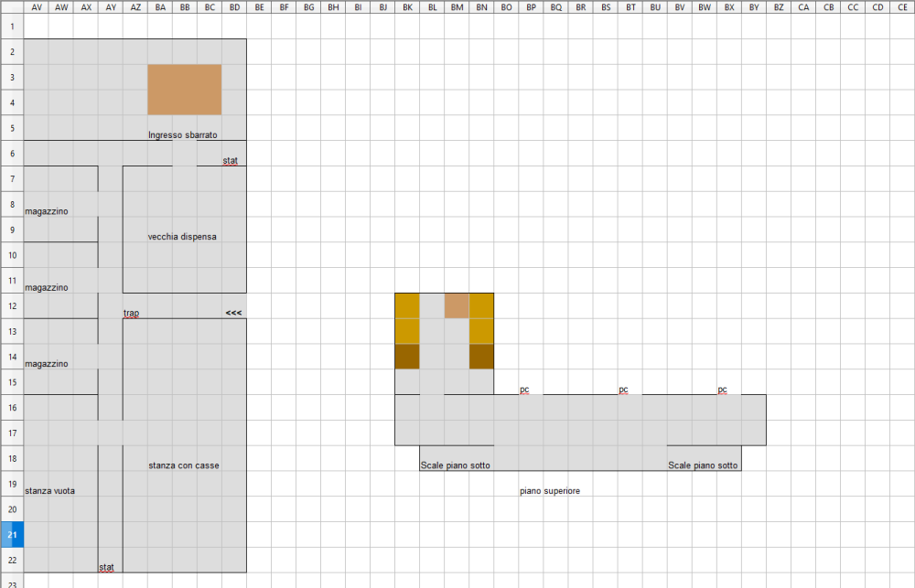Click the large orange block in rows 3-4
915x588 pixels.
click(184, 89)
